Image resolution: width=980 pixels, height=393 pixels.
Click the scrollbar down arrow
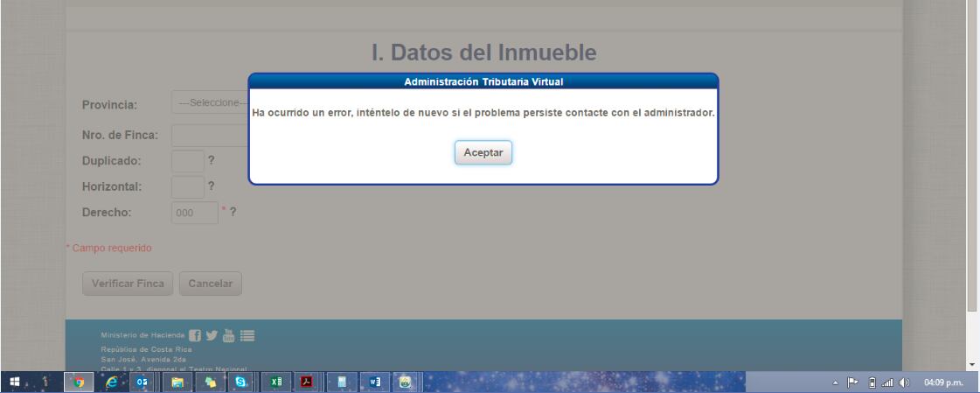click(972, 363)
